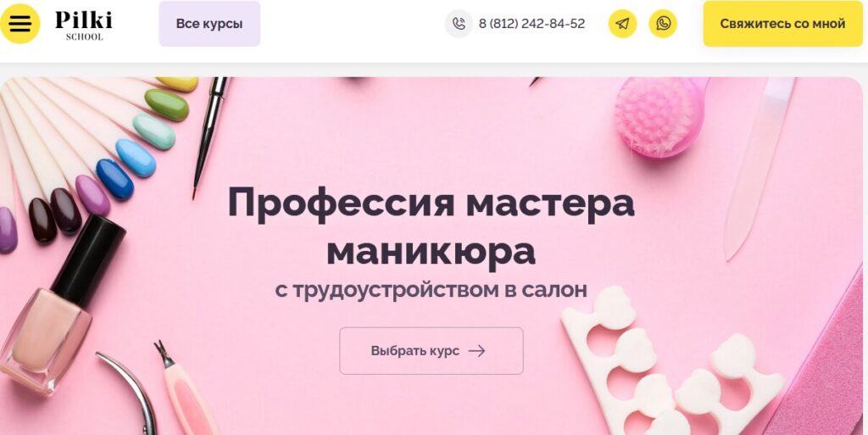
Task: Click the Свяжитесь со мной button
Action: point(782,24)
